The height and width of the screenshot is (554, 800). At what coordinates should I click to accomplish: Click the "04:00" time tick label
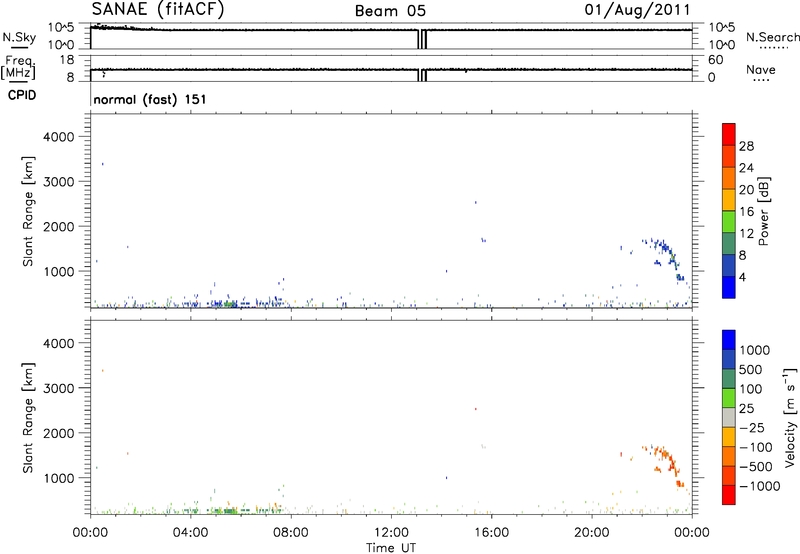(190, 533)
